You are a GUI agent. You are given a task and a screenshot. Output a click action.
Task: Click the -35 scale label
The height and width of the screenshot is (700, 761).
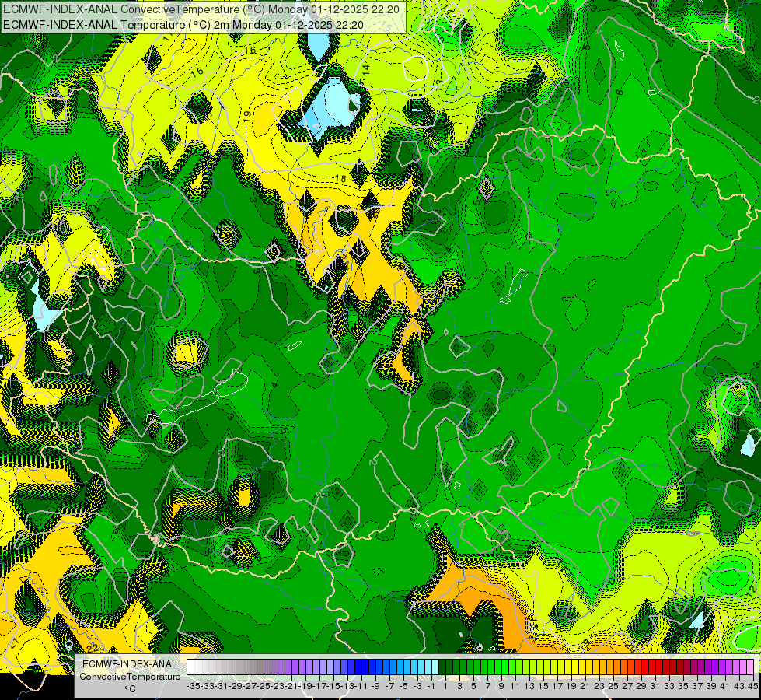point(194,686)
